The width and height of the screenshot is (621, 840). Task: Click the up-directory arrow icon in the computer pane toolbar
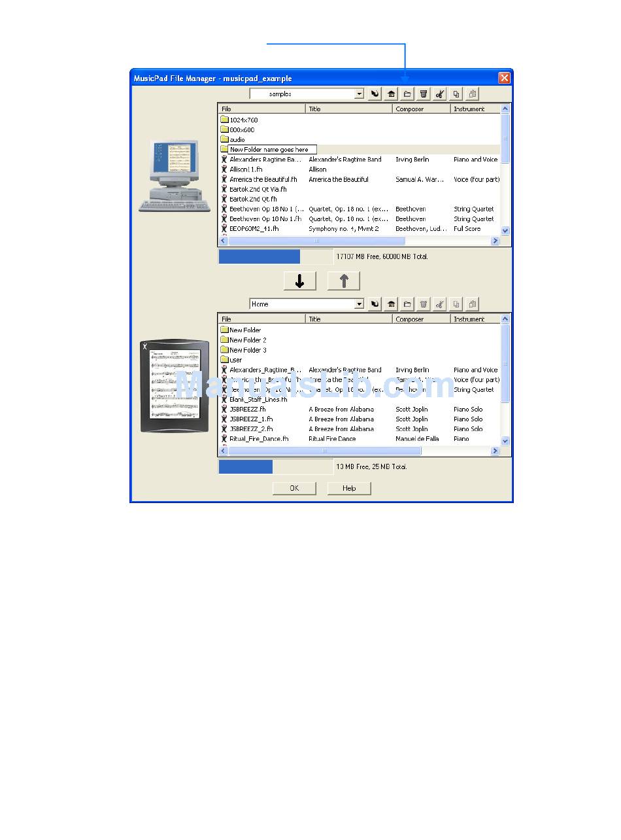coord(375,94)
